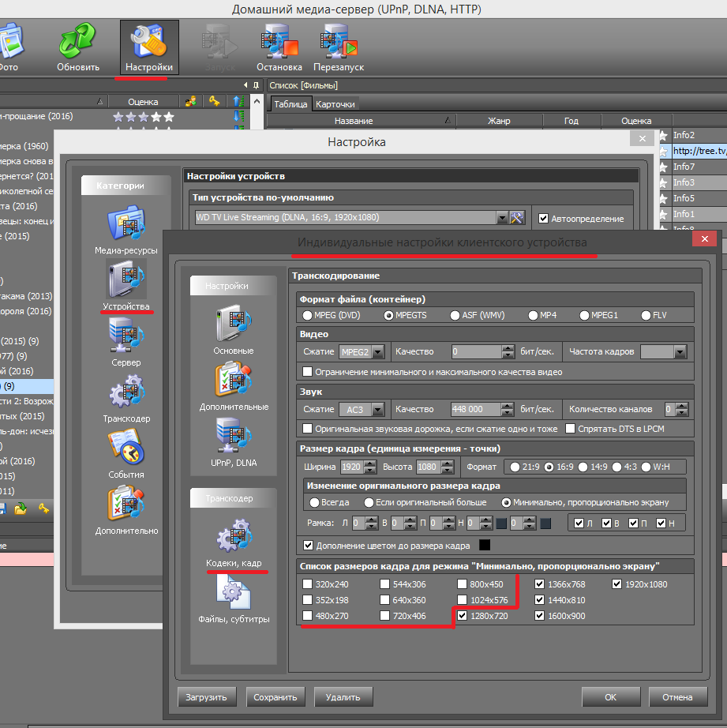Click the Сохранить button
This screenshot has height=728, width=727.
point(275,697)
